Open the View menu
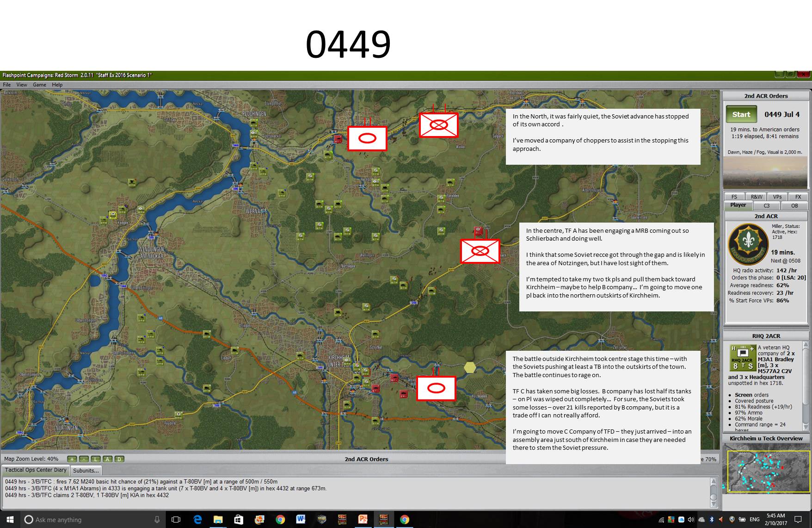812x528 pixels. (x=22, y=85)
